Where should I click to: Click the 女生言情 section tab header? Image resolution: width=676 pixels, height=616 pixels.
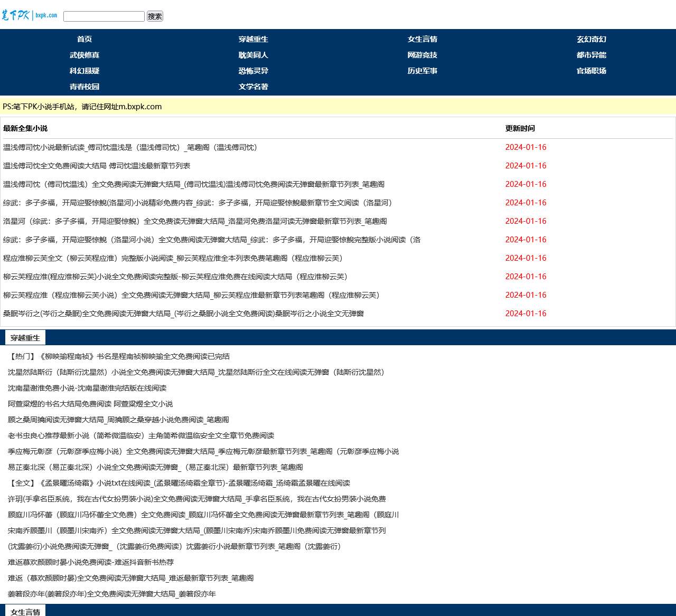point(25,611)
